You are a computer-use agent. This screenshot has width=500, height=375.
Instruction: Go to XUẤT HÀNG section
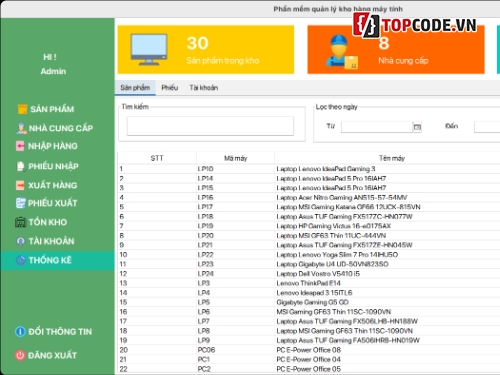click(x=52, y=185)
